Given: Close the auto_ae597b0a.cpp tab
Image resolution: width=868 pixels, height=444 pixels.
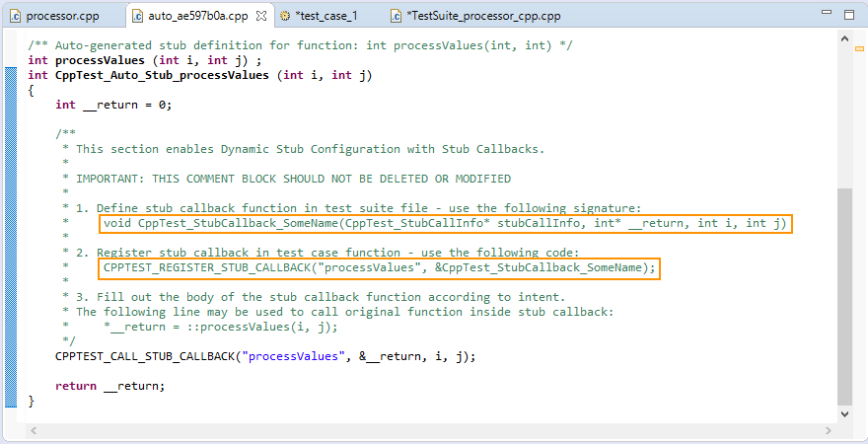Looking at the screenshot, I should pos(261,16).
